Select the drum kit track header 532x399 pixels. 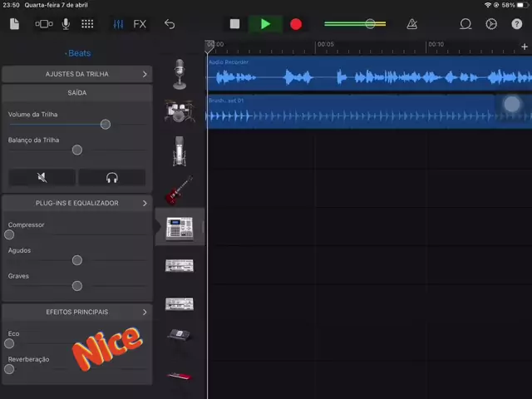(x=180, y=111)
